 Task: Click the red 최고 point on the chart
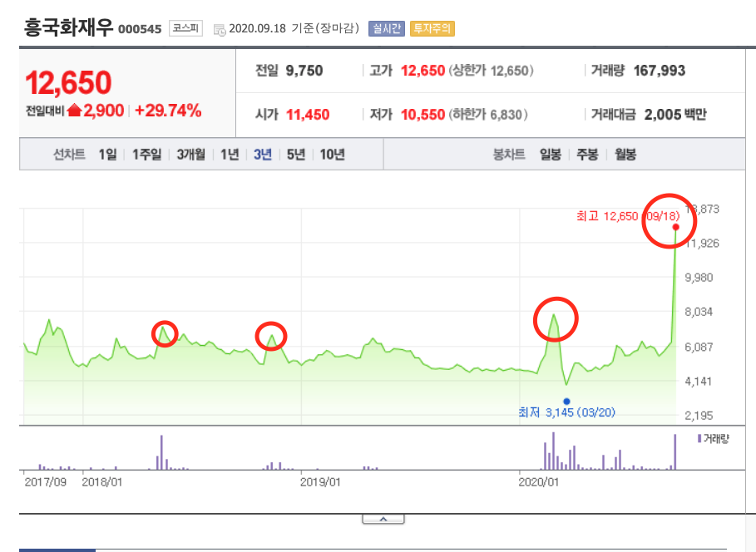(x=676, y=227)
